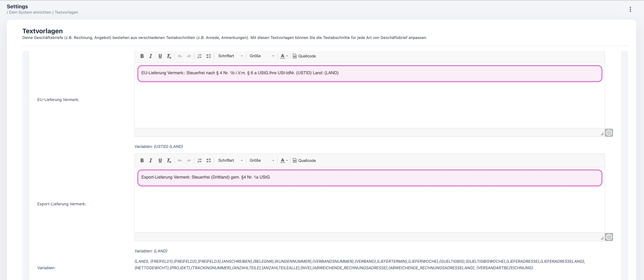Toggle Bold in the EU-Lieferung editor toolbar
The width and height of the screenshot is (644, 280).
point(142,56)
